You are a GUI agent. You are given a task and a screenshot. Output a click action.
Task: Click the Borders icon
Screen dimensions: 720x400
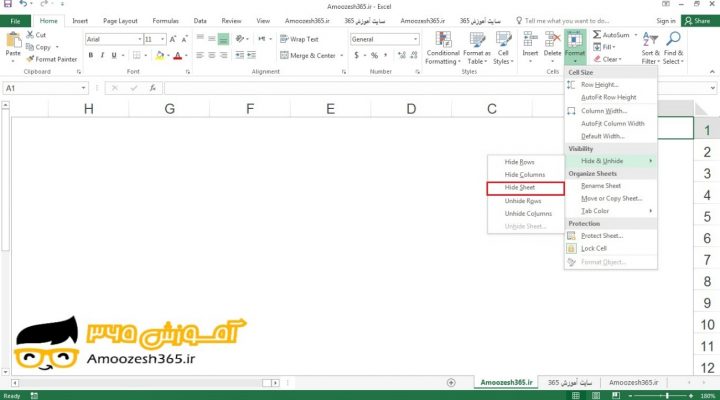click(136, 56)
